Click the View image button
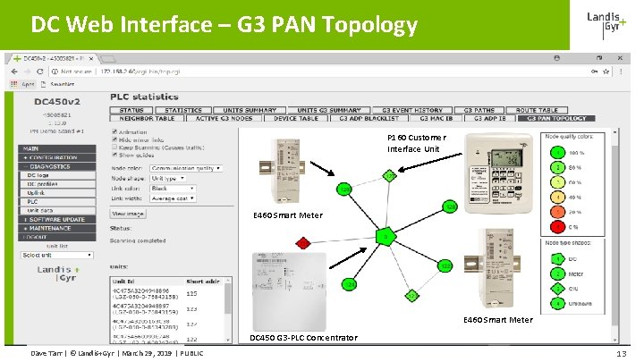The height and width of the screenshot is (362, 644). point(128,214)
